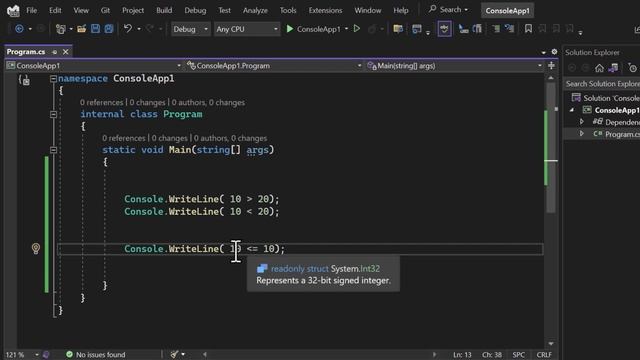Click the search magnifier icon in title bar
Viewport: 640px width, 360px height.
[x=432, y=9]
